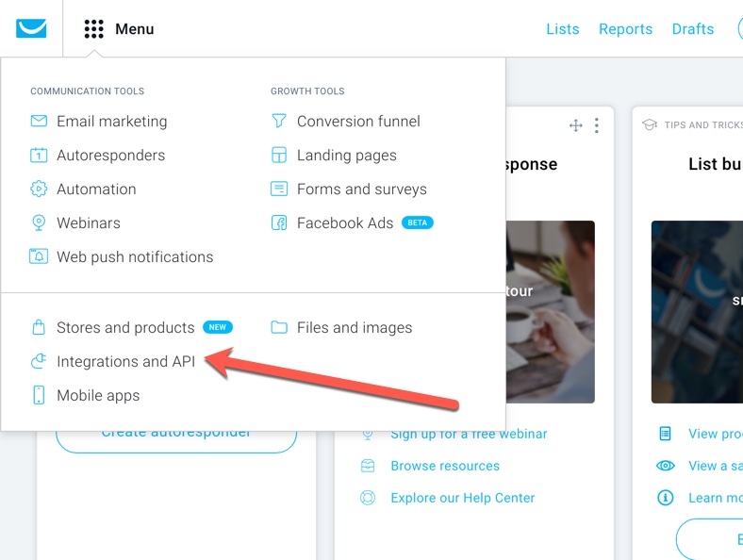Click the Facebook Ads icon
Screen dimensions: 743x560
click(x=279, y=222)
